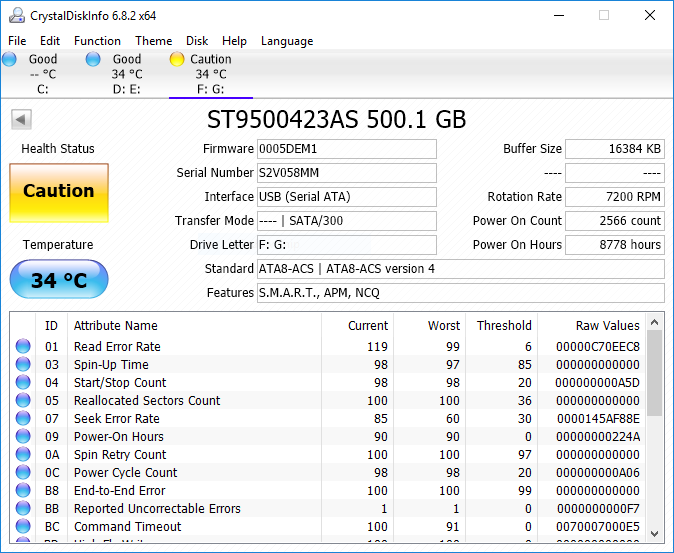Click the Rotation Rate value 7200 RPM
This screenshot has height=553, width=674.
coord(615,197)
